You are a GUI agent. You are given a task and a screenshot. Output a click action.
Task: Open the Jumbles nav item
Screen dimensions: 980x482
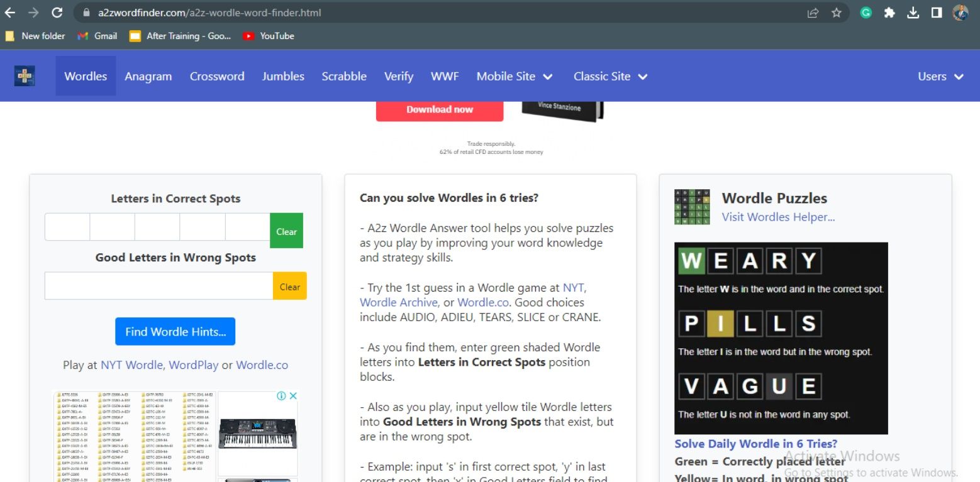click(283, 76)
